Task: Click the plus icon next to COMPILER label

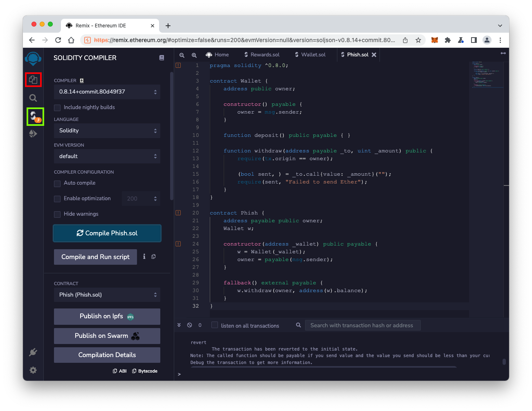Action: click(x=82, y=80)
